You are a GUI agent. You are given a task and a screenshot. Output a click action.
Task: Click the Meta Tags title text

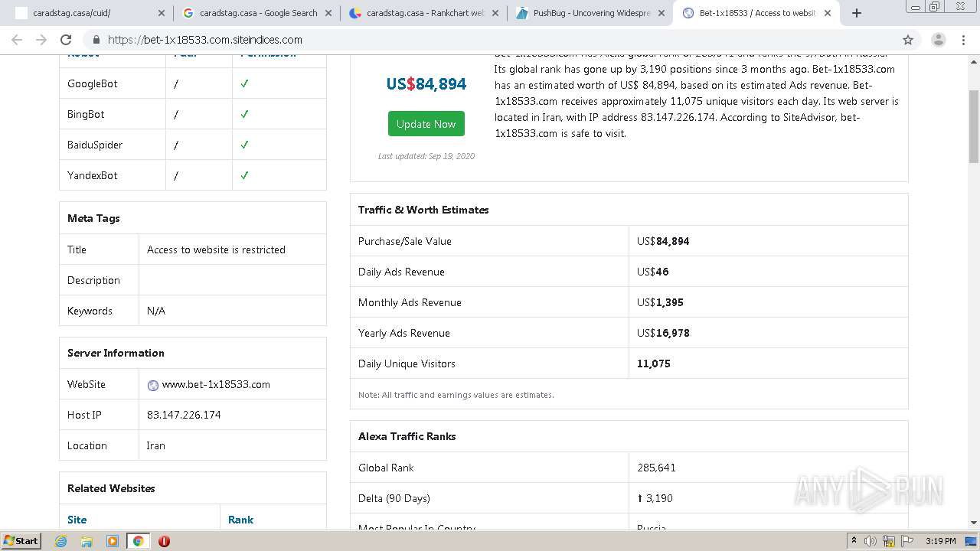pos(216,249)
